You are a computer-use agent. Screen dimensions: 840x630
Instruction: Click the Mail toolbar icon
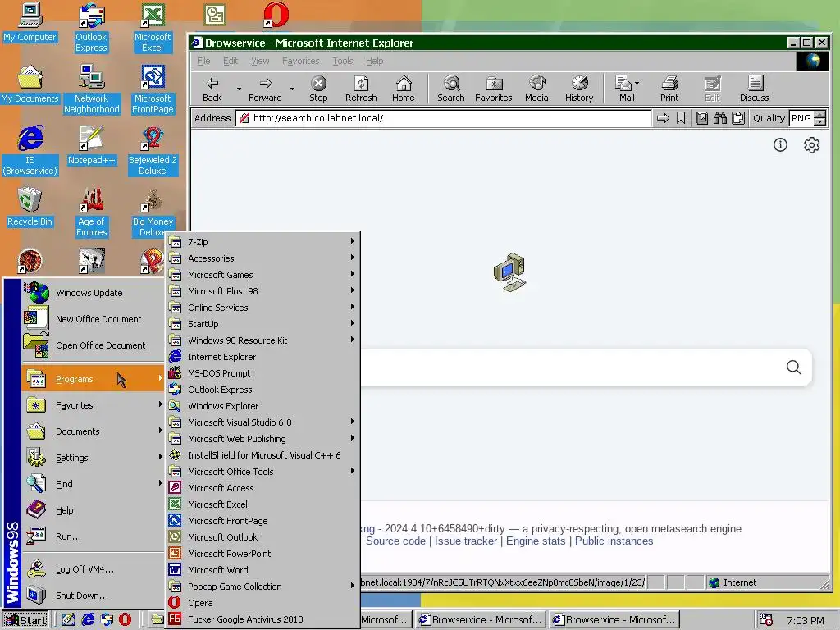pos(623,89)
